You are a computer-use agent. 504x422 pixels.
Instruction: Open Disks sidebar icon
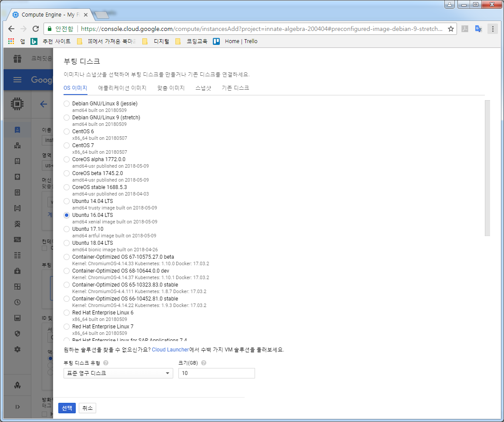pos(17,177)
